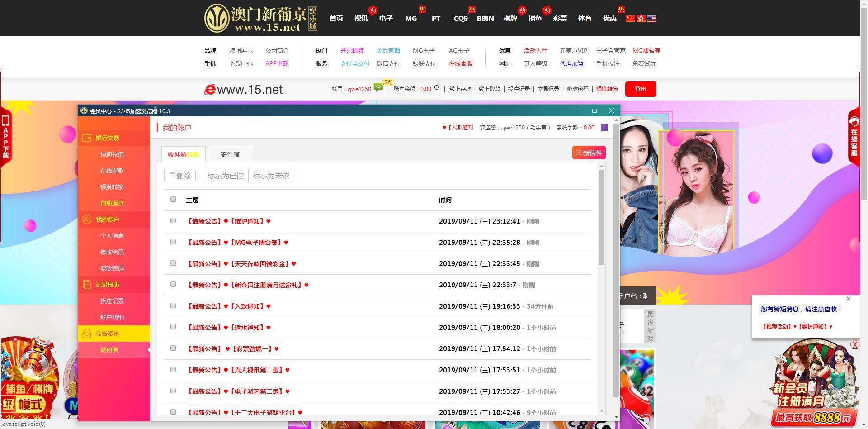Open the green message bubble icon
868x429 pixels.
tap(378, 87)
